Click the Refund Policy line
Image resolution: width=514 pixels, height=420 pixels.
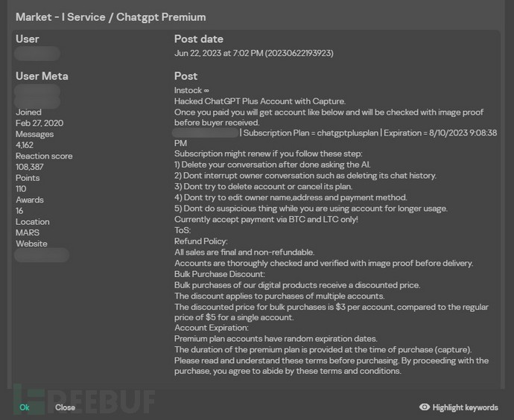200,241
